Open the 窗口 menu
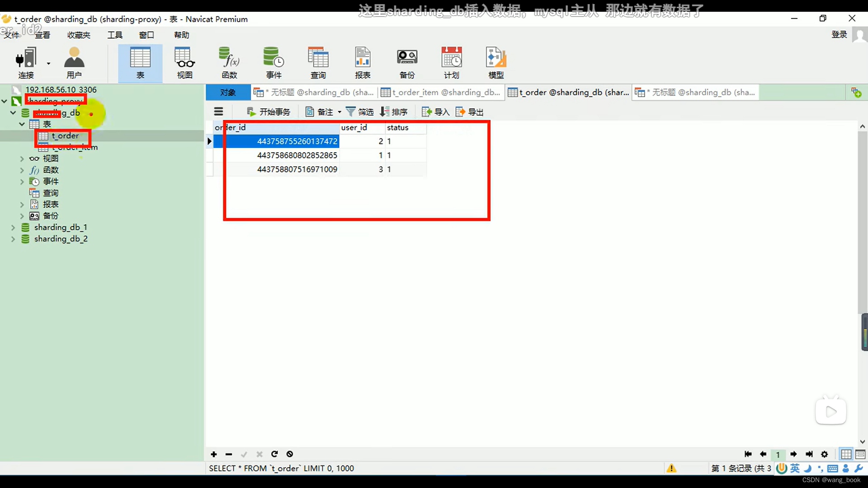868x488 pixels. tap(146, 35)
